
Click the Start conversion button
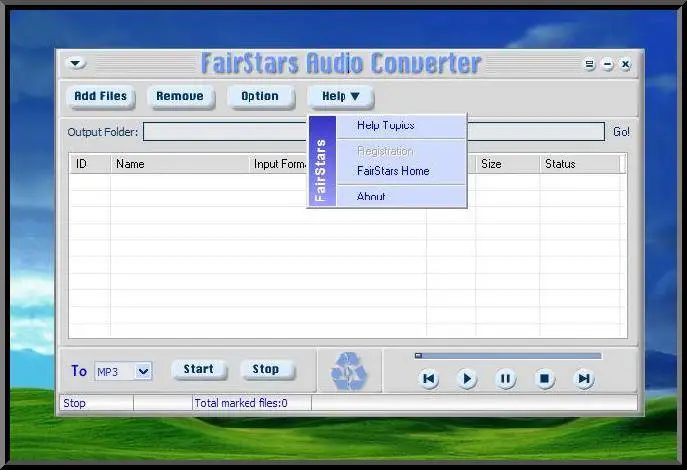click(199, 369)
